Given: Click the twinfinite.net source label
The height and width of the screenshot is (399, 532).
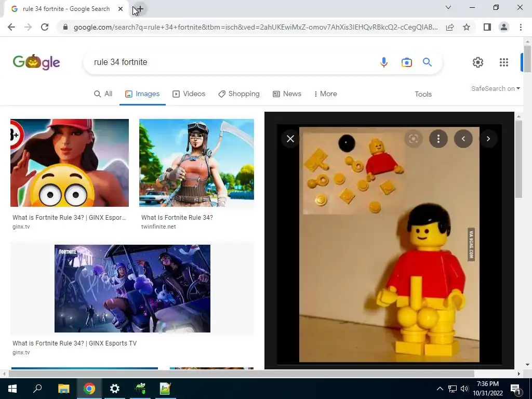Looking at the screenshot, I should pos(158,227).
